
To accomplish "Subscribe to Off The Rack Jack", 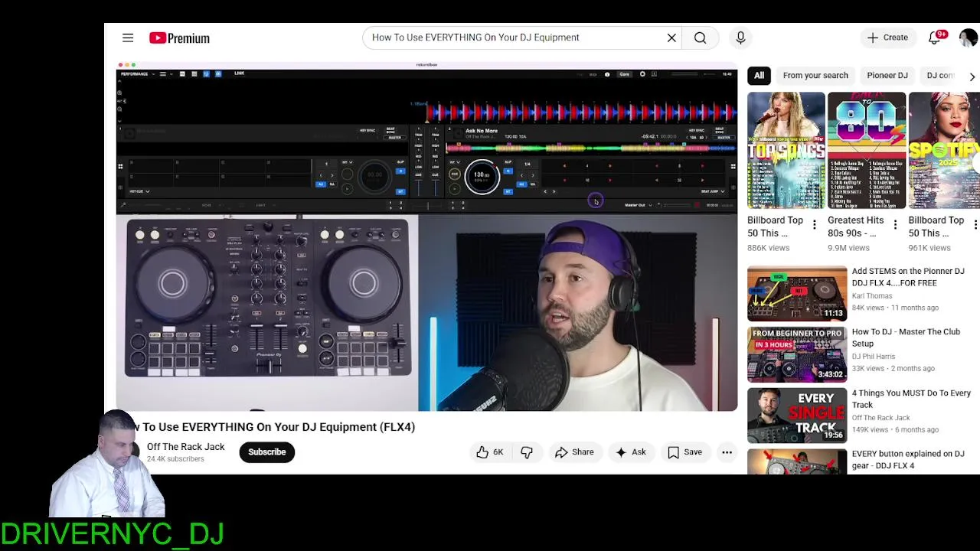I will coord(266,452).
